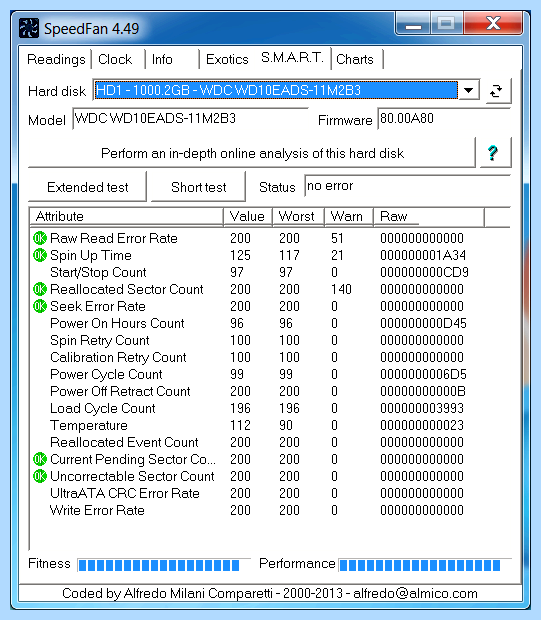
Task: Select the S.M.A.R.T. tab
Action: [292, 58]
